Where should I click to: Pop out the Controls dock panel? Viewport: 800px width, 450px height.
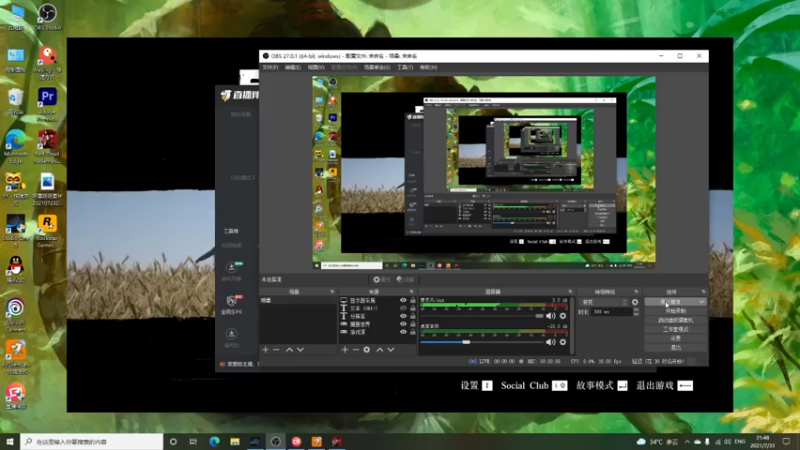[703, 292]
